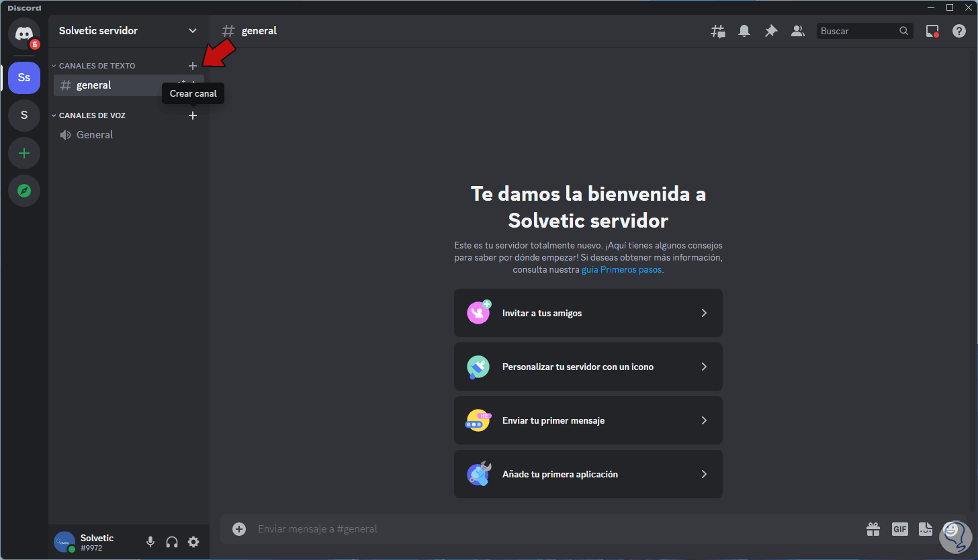Open the GIF picker
The width and height of the screenshot is (978, 560).
coord(900,529)
